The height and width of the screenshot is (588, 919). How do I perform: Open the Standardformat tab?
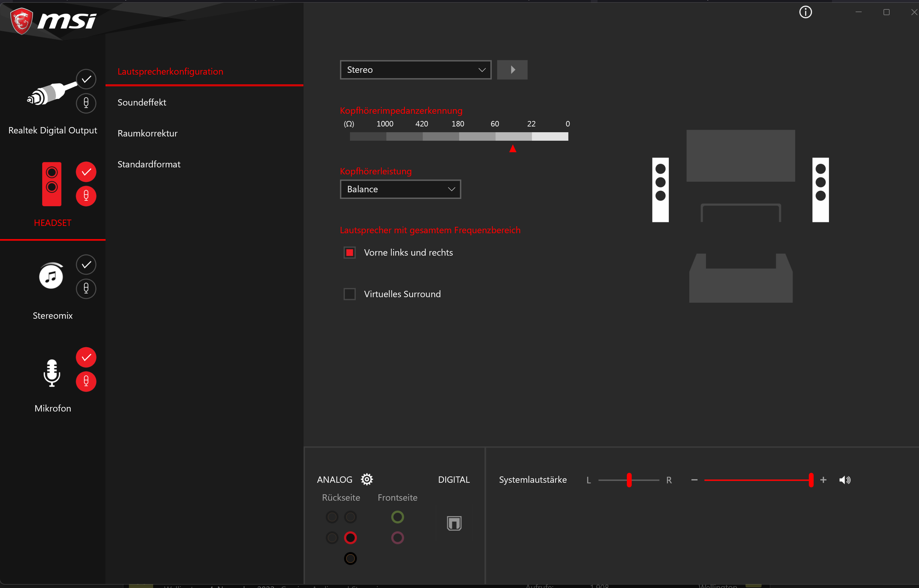(149, 164)
